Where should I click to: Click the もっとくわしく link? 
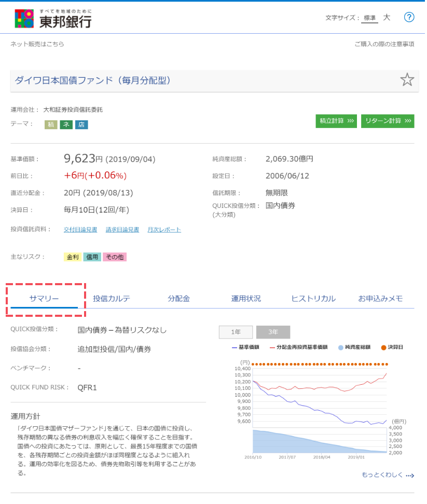[388, 475]
